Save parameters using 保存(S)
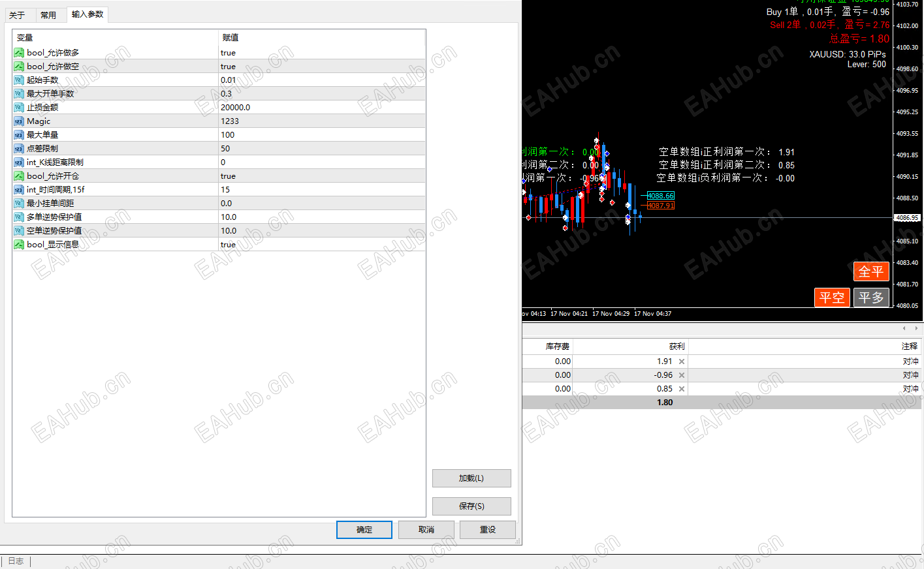 click(471, 506)
